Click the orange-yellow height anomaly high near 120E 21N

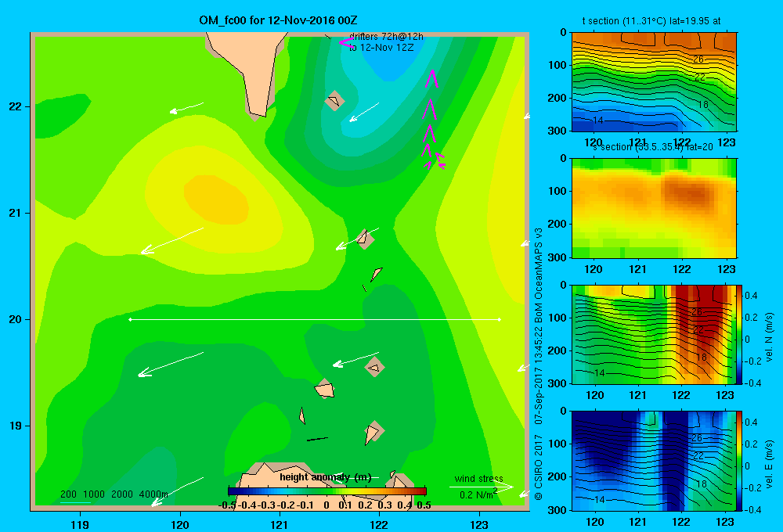(216, 199)
